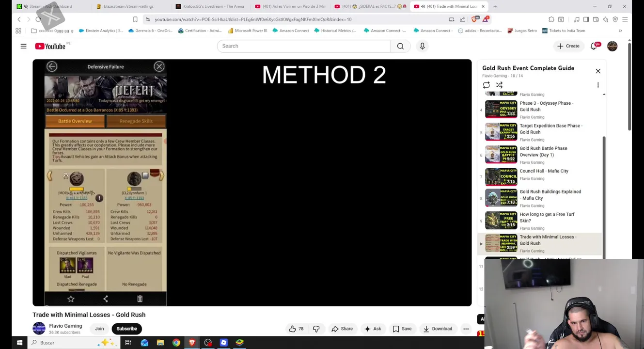Open the YouTube hamburger guide menu
This screenshot has width=644, height=349.
23,46
